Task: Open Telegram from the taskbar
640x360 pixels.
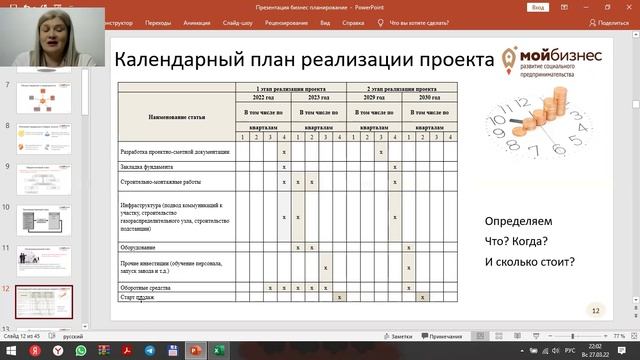Action: [x=150, y=351]
